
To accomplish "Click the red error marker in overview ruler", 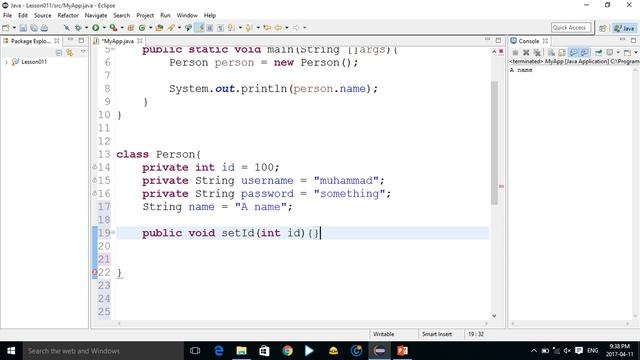I will point(501,186).
